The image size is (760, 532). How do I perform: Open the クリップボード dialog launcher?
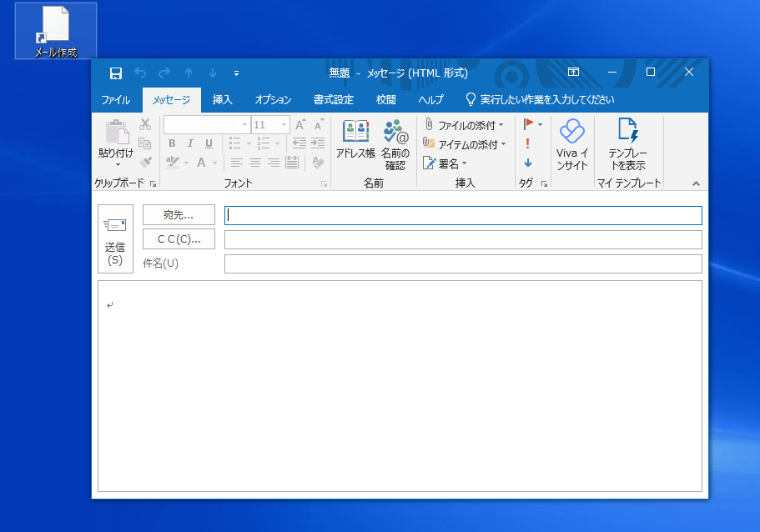pyautogui.click(x=154, y=183)
